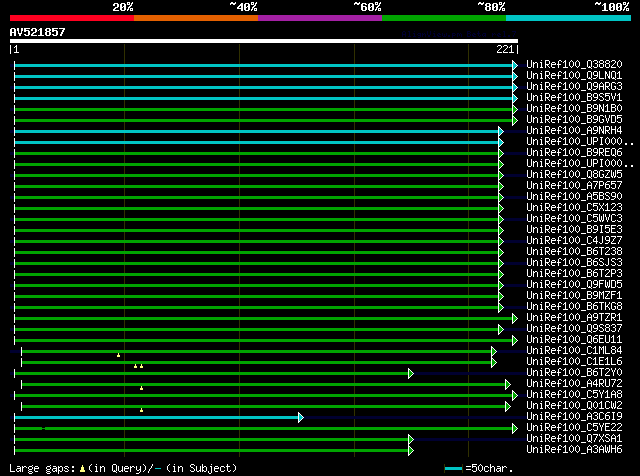Viewport: 640px width, 476px height.
Task: Click the arrowhead ending the Q38820 alignment bar
Action: click(x=515, y=65)
